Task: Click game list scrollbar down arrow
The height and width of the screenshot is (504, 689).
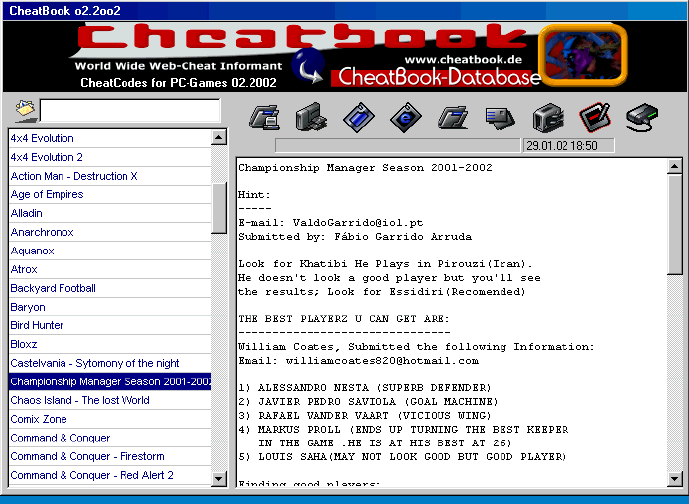Action: tap(219, 478)
